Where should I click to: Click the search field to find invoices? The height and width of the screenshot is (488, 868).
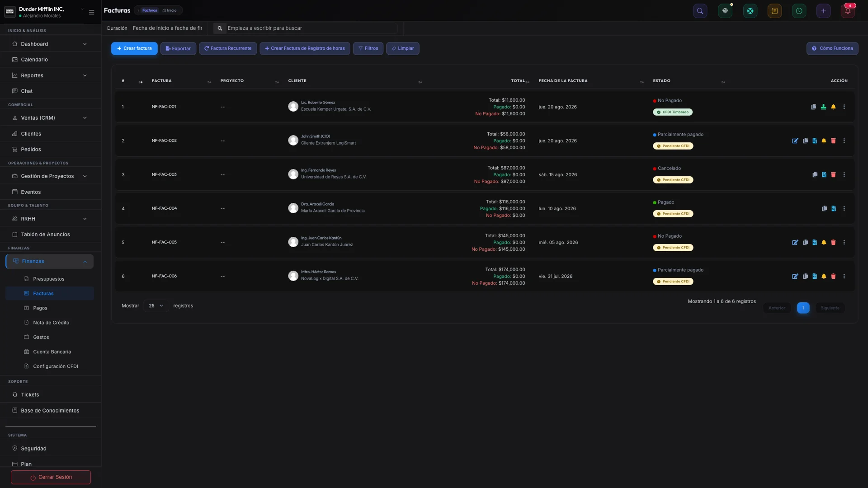pyautogui.click(x=311, y=28)
